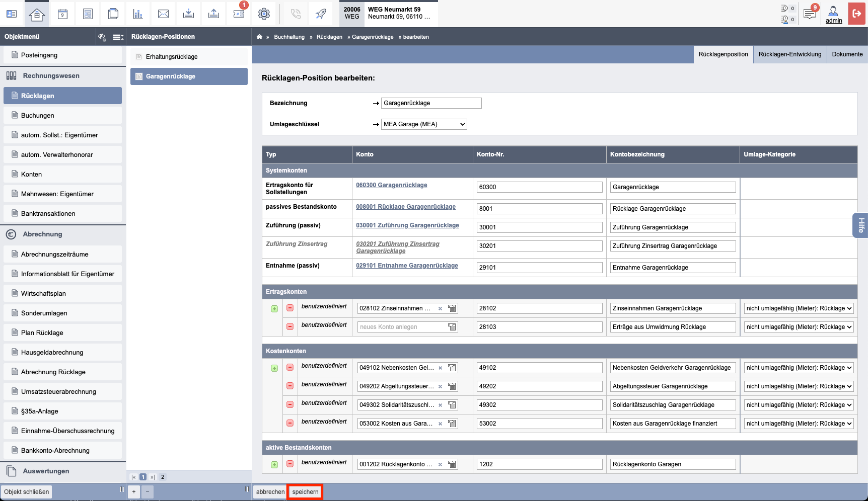The height and width of the screenshot is (501, 868).
Task: Click the abbrechen button
Action: (270, 492)
